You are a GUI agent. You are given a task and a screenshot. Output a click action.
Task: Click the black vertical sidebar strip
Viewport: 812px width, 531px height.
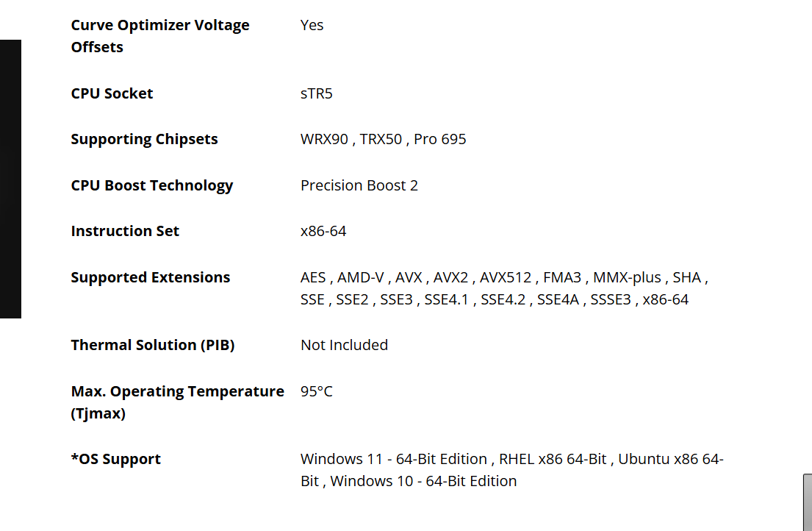click(10, 179)
